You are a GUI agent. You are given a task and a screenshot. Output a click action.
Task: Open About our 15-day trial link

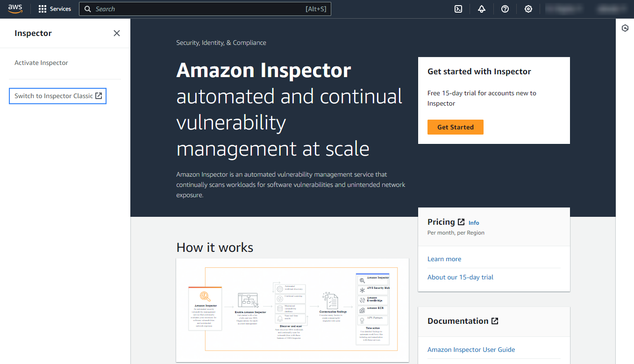pos(460,277)
